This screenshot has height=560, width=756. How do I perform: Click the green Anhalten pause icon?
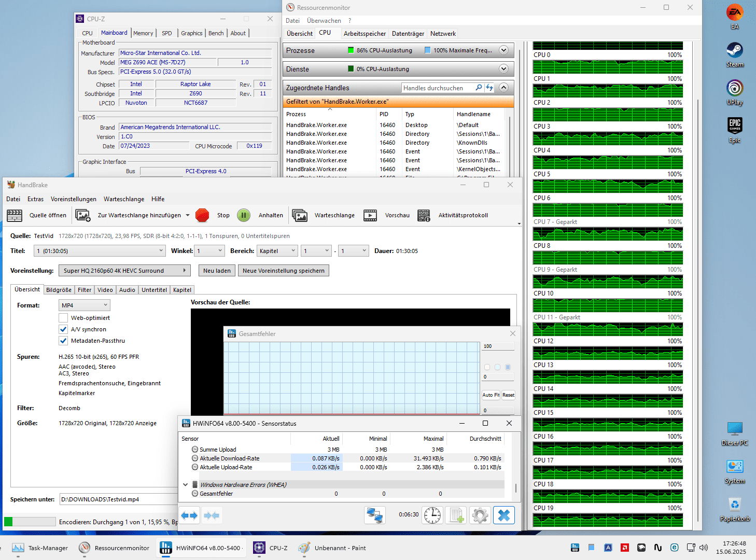pos(244,215)
